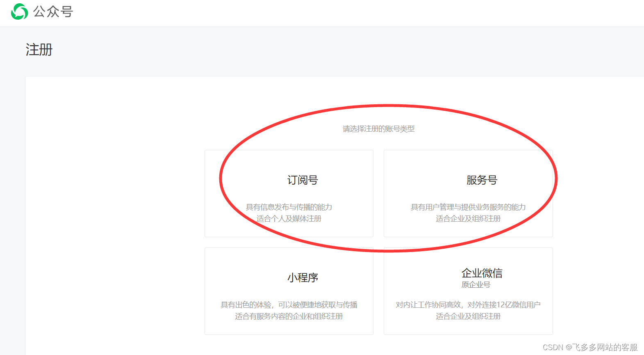This screenshot has height=355, width=644.
Task: Click the 公众号 header text
Action: [53, 11]
